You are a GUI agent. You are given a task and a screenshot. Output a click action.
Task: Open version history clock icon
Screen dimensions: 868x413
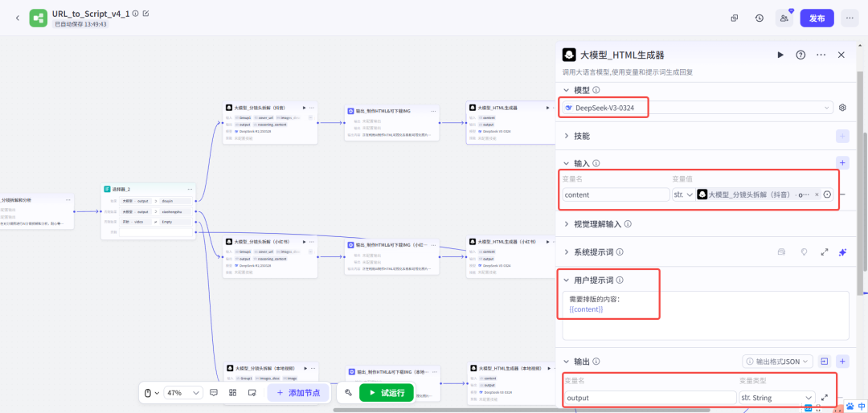(x=759, y=18)
